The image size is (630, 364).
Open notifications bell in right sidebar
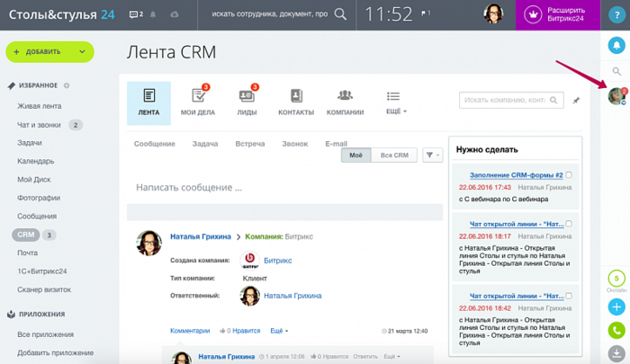616,45
